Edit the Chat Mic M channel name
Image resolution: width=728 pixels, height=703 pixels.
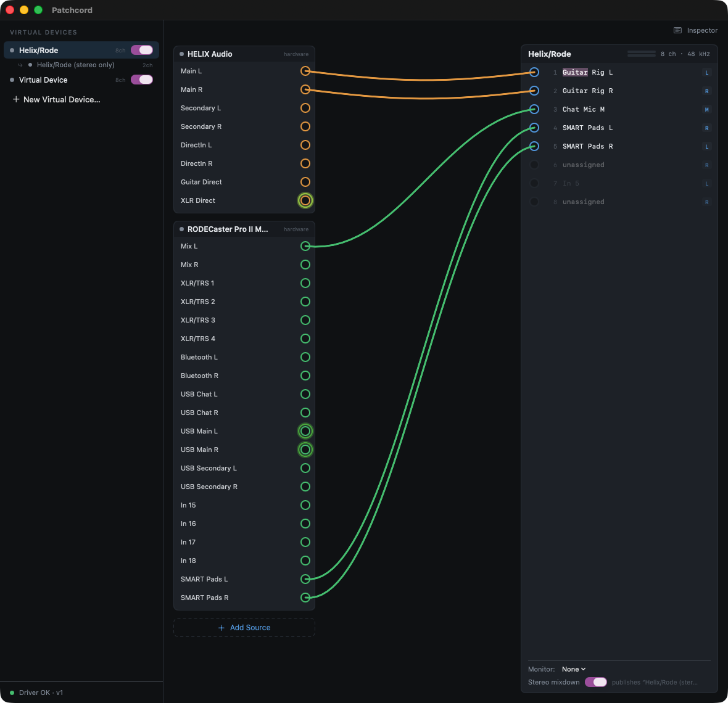pyautogui.click(x=583, y=110)
